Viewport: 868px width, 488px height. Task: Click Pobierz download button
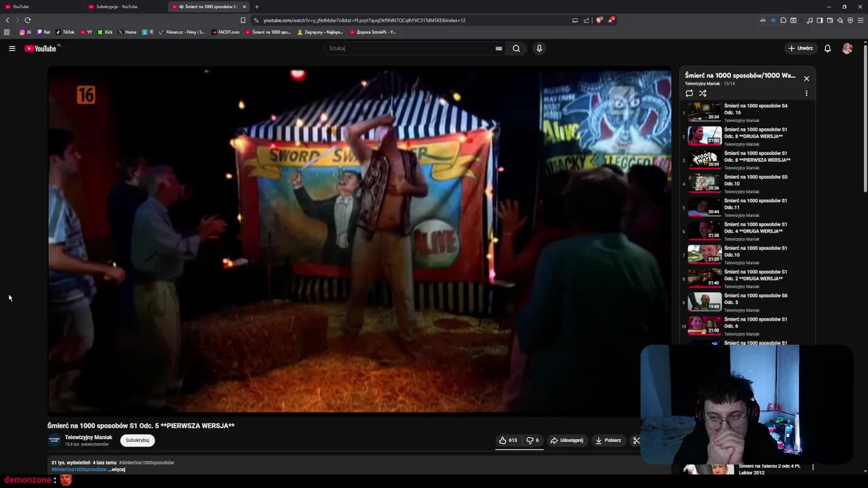[608, 440]
